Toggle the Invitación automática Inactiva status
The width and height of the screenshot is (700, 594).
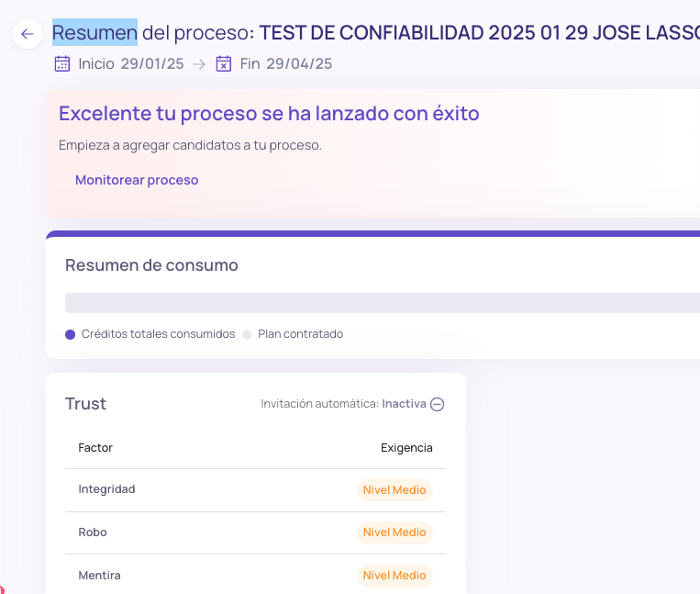tap(404, 404)
